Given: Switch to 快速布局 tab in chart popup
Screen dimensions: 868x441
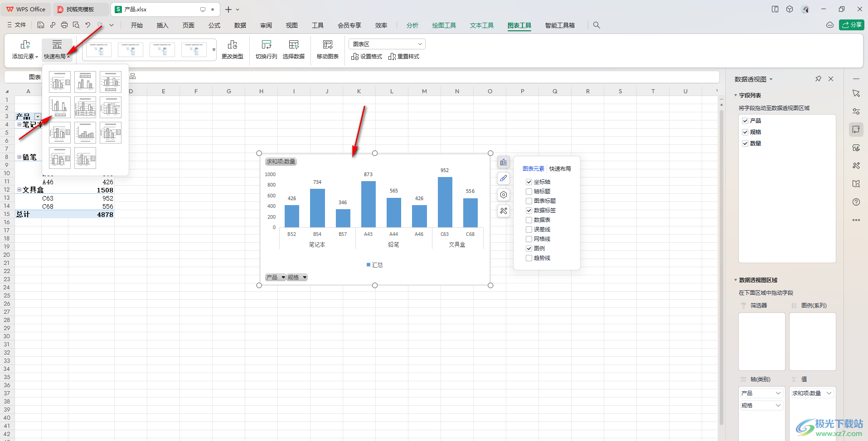Looking at the screenshot, I should click(560, 169).
